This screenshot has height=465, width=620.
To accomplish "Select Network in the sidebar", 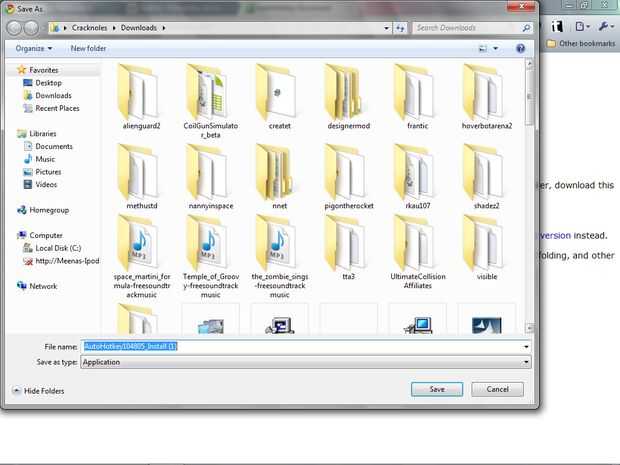I will 37,286.
